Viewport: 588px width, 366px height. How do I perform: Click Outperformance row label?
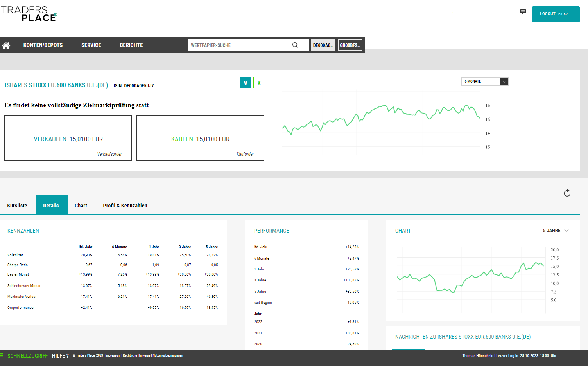[x=20, y=308]
